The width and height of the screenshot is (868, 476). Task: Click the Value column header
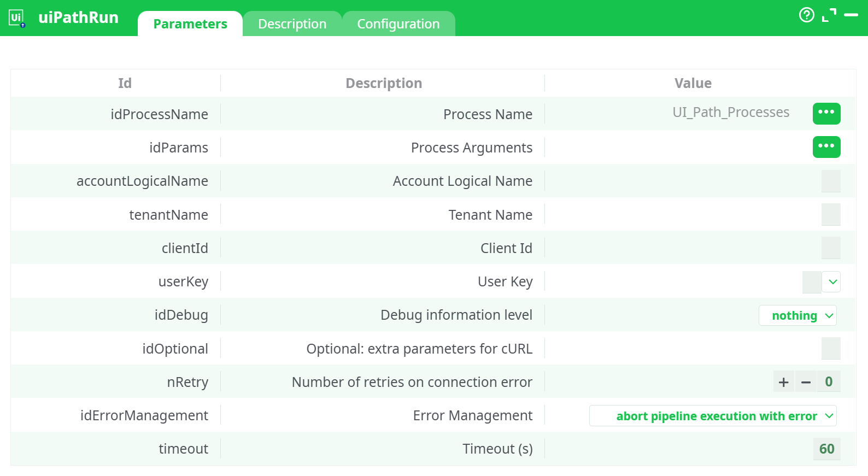(693, 83)
